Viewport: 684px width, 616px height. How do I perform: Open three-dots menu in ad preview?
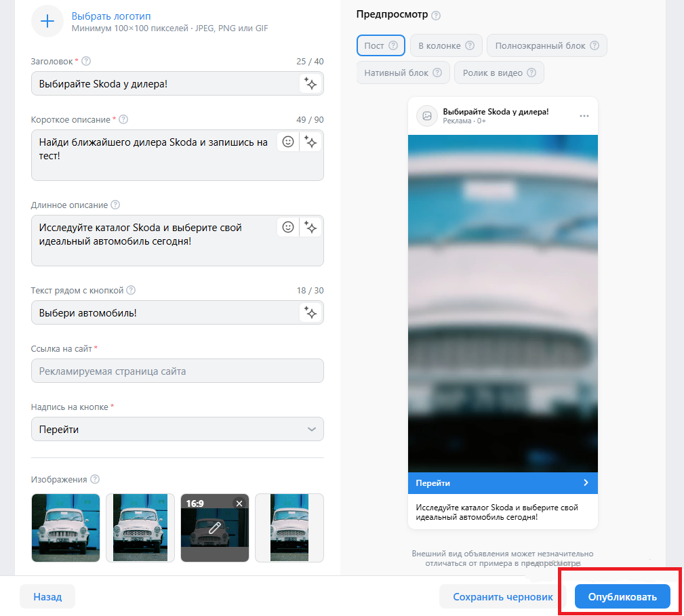tap(584, 116)
